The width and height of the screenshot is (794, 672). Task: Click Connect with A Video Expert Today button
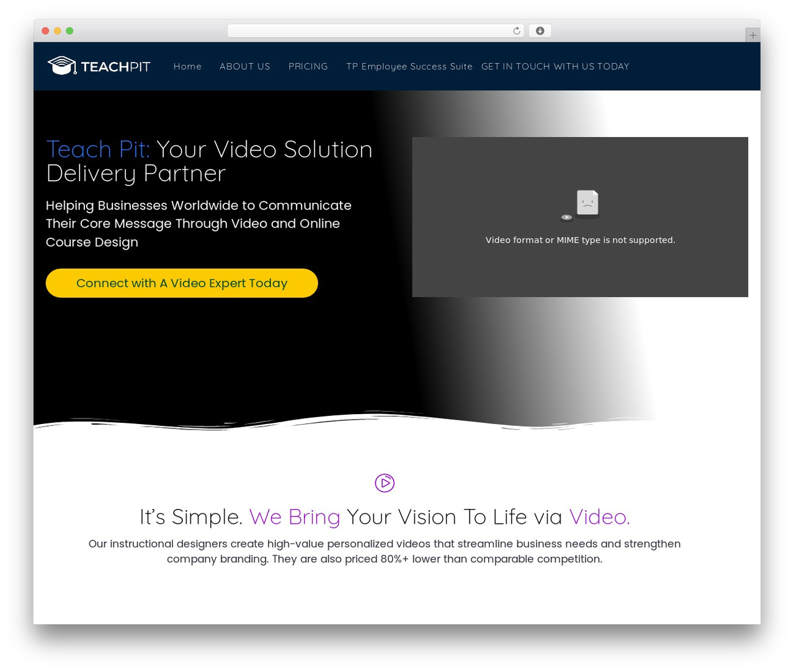pyautogui.click(x=182, y=283)
